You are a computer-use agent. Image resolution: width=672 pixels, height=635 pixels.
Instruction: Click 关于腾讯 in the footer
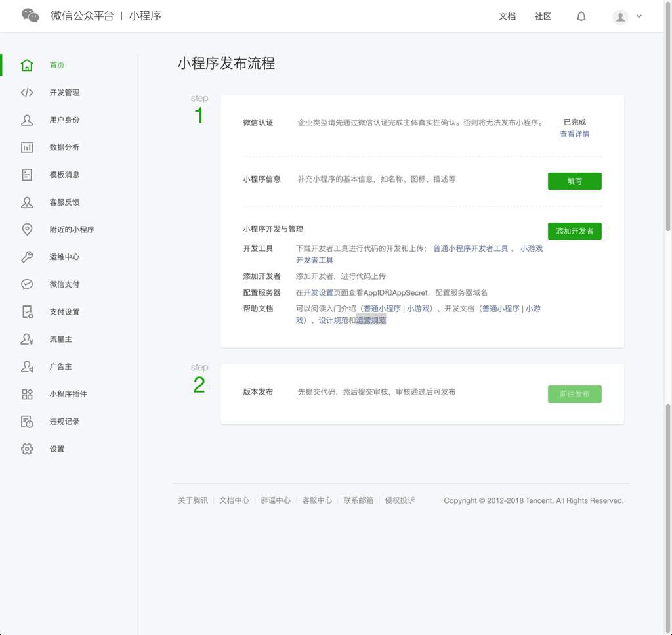[193, 500]
